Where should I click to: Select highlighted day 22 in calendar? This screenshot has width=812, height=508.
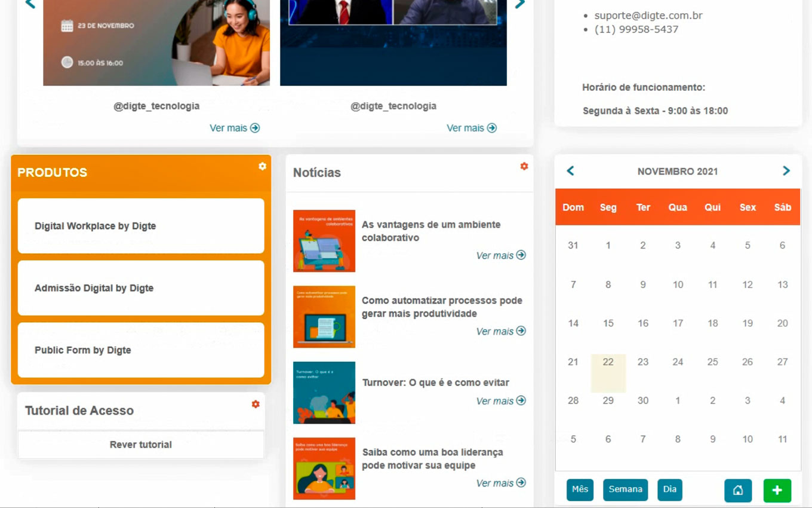coord(608,373)
